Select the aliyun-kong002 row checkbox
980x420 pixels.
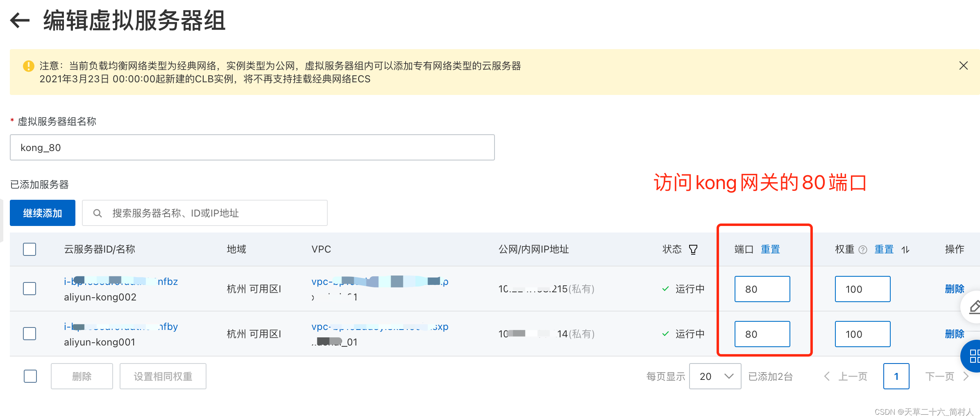pos(29,289)
